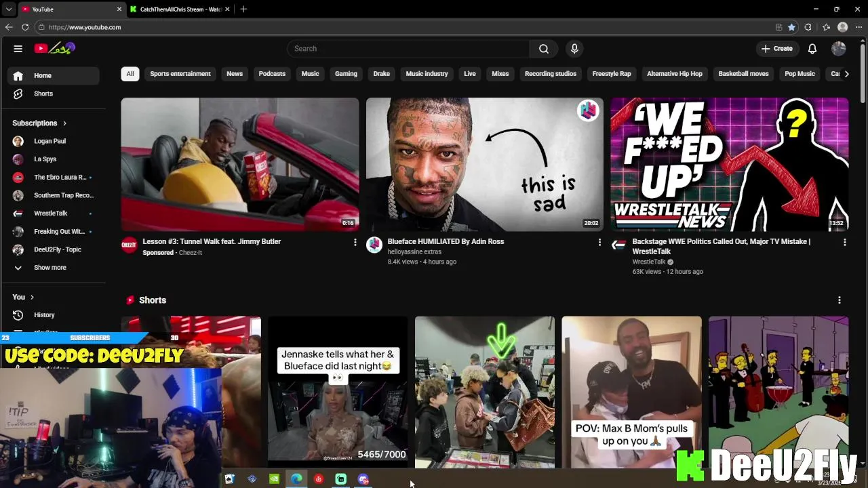Expand the You section chevron

pyautogui.click(x=32, y=298)
